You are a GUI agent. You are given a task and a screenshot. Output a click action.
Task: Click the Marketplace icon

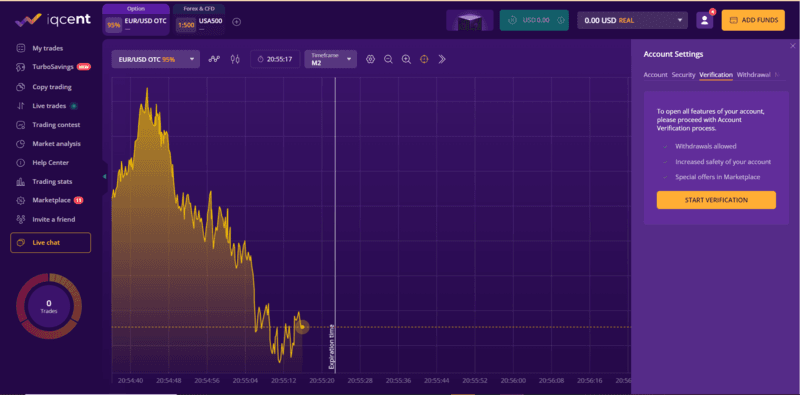21,201
